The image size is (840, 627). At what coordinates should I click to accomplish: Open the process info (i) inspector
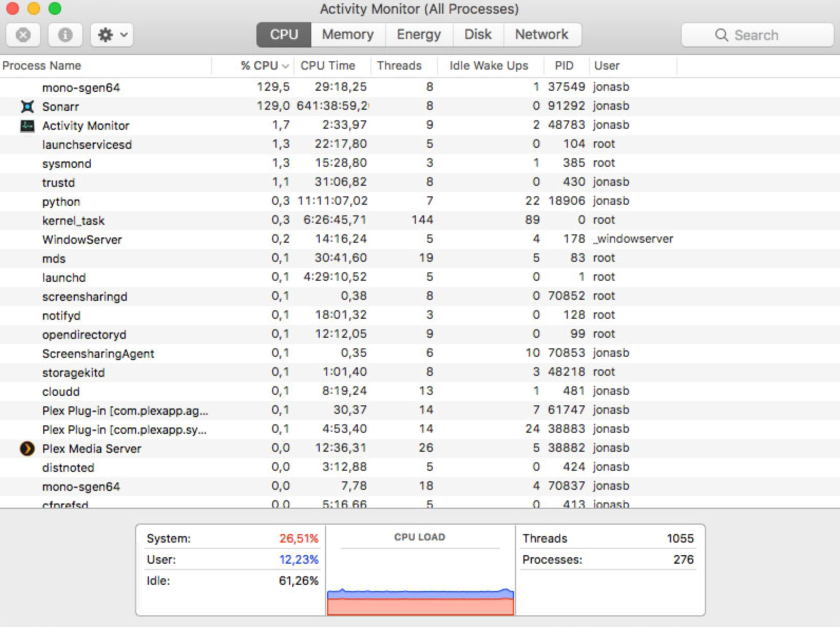point(65,35)
